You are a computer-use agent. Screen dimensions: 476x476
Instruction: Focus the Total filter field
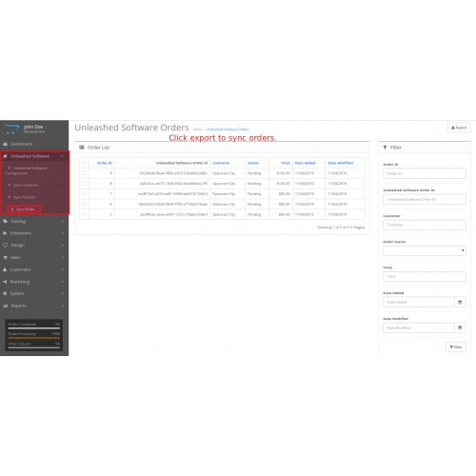425,276
